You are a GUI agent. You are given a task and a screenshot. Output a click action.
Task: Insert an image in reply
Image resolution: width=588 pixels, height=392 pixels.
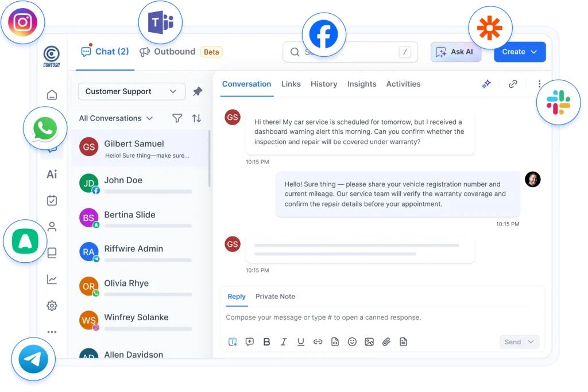coord(369,342)
